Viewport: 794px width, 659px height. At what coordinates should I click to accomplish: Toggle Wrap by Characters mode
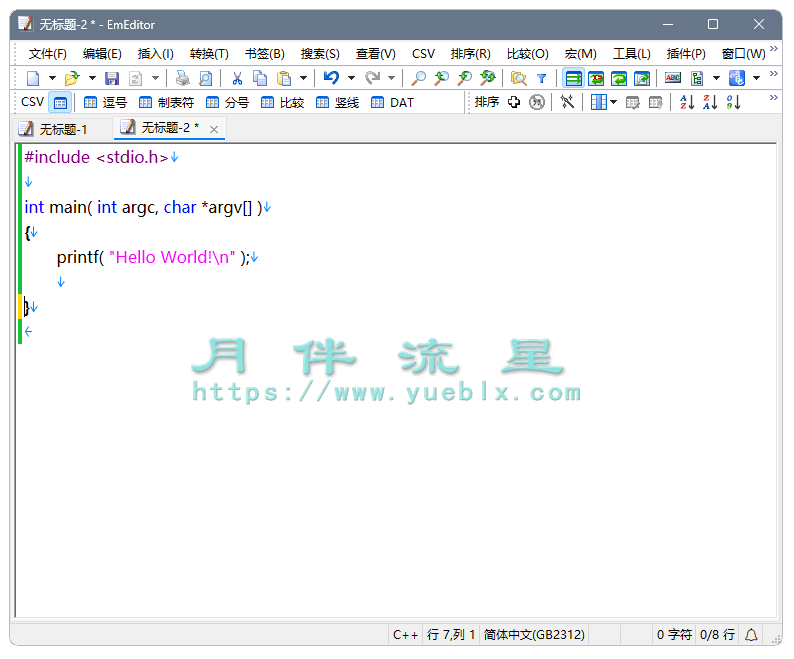(x=596, y=79)
